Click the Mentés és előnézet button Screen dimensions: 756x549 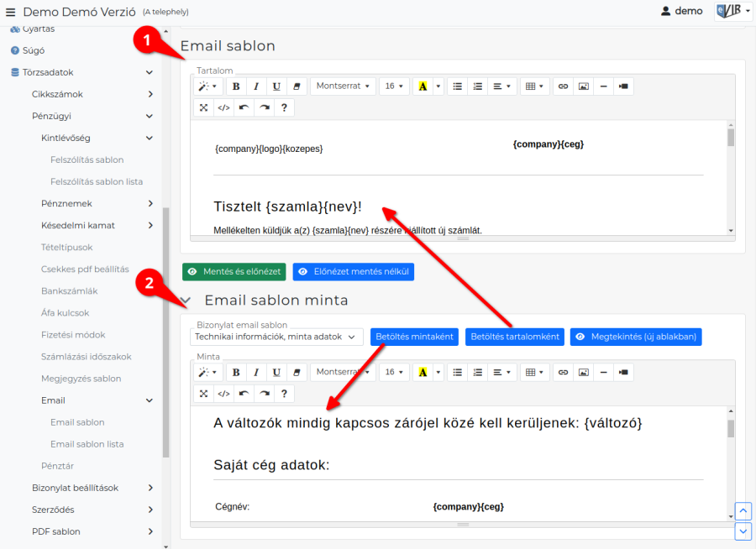tap(234, 271)
